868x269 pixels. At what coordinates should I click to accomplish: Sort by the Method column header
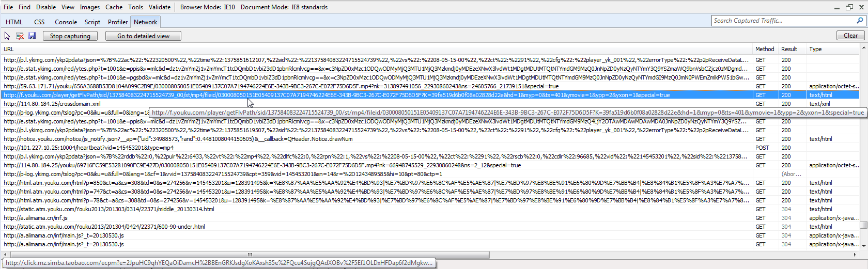[x=766, y=49]
